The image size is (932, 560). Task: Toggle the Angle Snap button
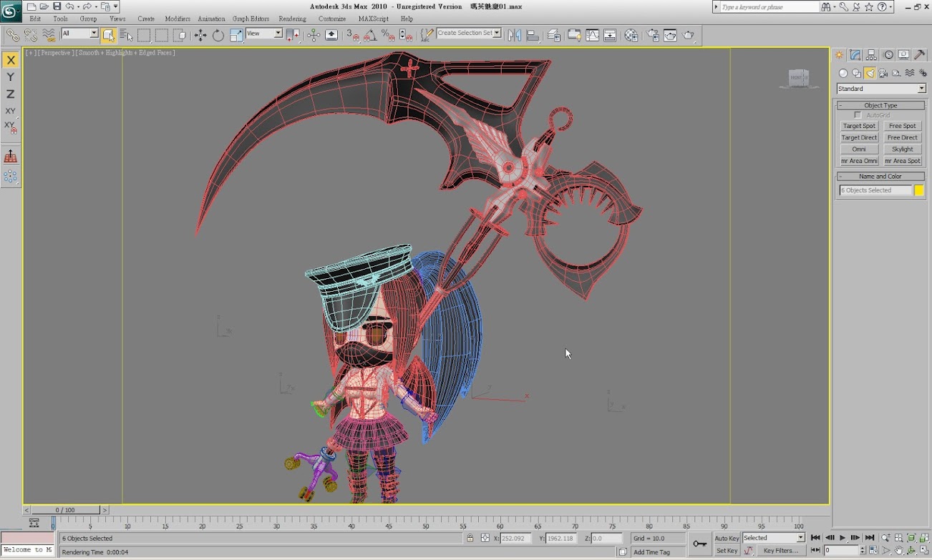(371, 34)
